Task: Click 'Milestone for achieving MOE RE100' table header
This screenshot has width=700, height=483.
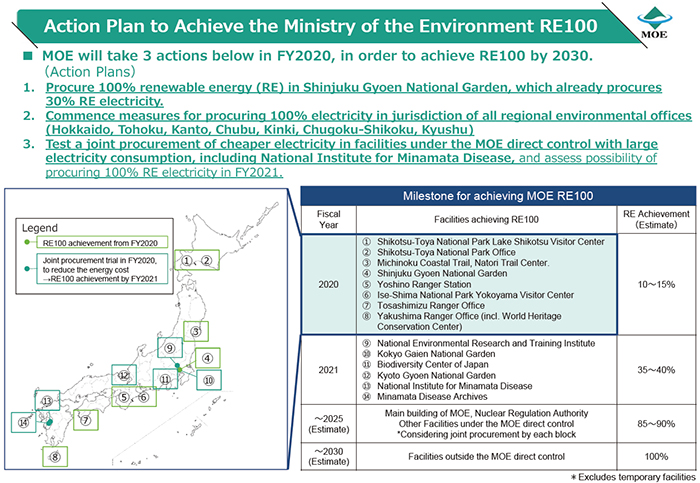Action: click(x=498, y=196)
